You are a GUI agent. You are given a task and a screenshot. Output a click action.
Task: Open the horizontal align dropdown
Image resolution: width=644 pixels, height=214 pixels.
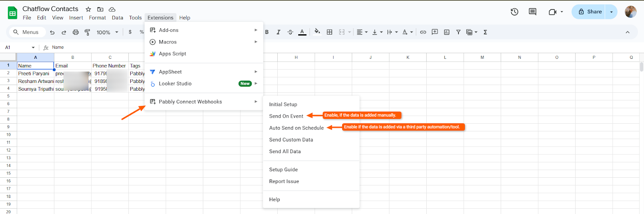[362, 32]
